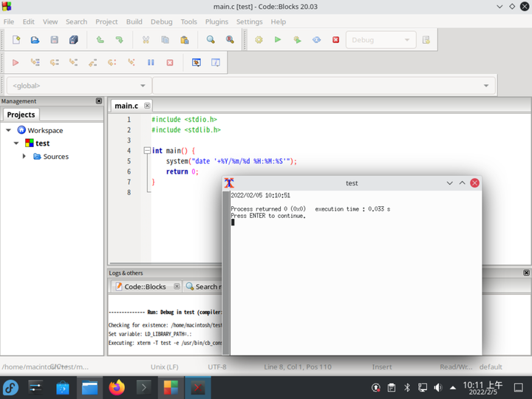532x399 pixels.
Task: Copy selection with toolbar icon
Action: pyautogui.click(x=166, y=40)
